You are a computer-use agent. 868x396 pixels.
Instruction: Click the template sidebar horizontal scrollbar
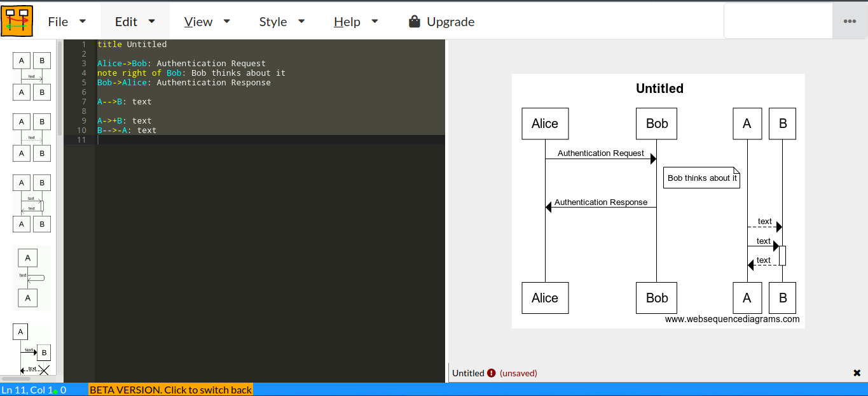tap(15, 379)
